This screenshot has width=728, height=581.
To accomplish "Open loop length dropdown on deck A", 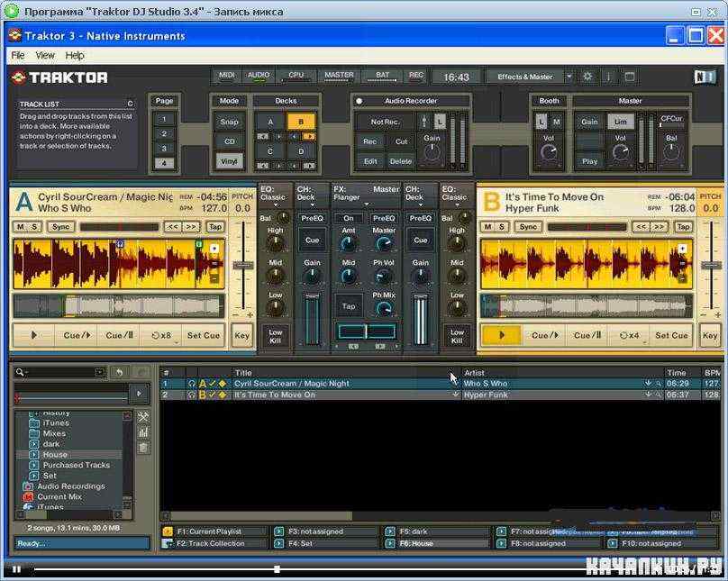I will point(177,342).
